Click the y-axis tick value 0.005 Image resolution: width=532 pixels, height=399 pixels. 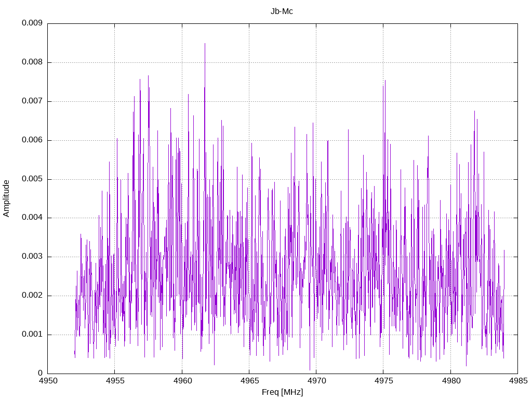click(x=32, y=179)
